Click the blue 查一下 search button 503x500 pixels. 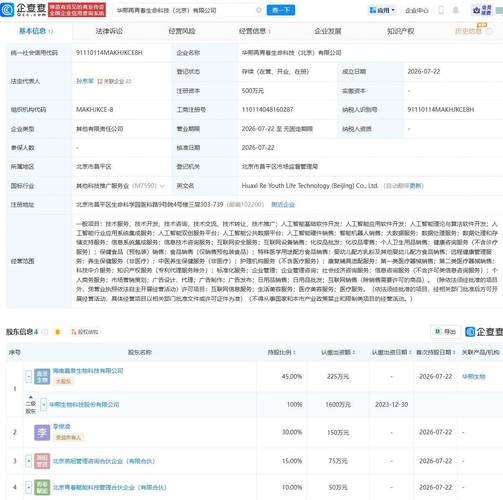pyautogui.click(x=281, y=10)
